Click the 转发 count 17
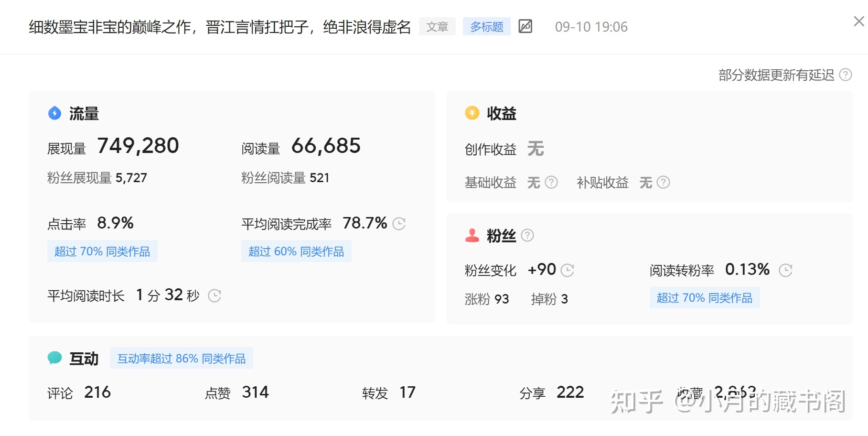Viewport: 868px width, 436px height. tap(407, 392)
